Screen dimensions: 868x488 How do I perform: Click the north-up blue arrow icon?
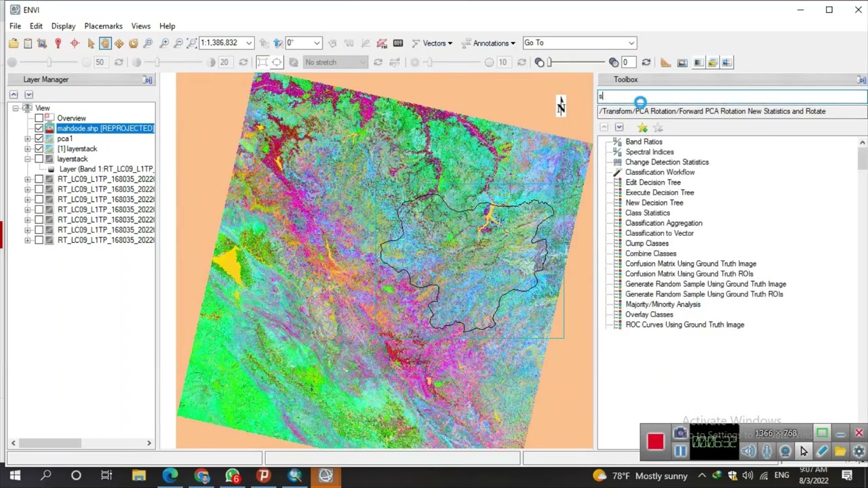tap(278, 43)
